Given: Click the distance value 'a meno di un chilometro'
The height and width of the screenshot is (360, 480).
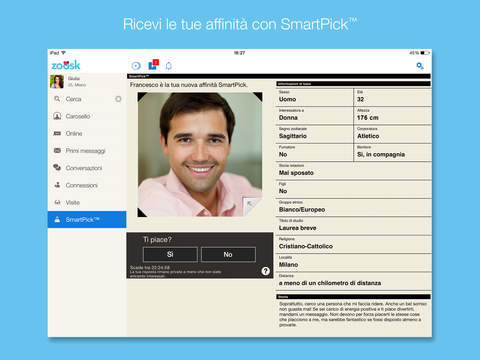Looking at the screenshot, I should click(330, 283).
